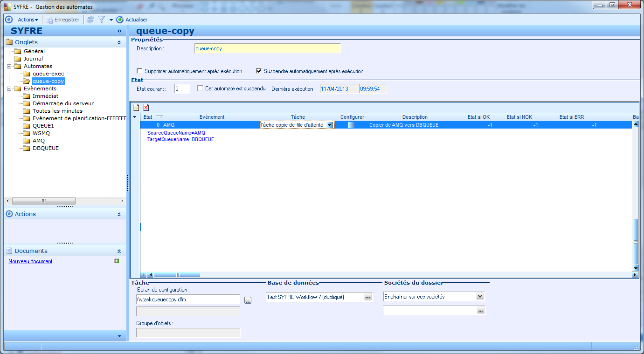Select Démarrage du serveur event

[x=63, y=103]
